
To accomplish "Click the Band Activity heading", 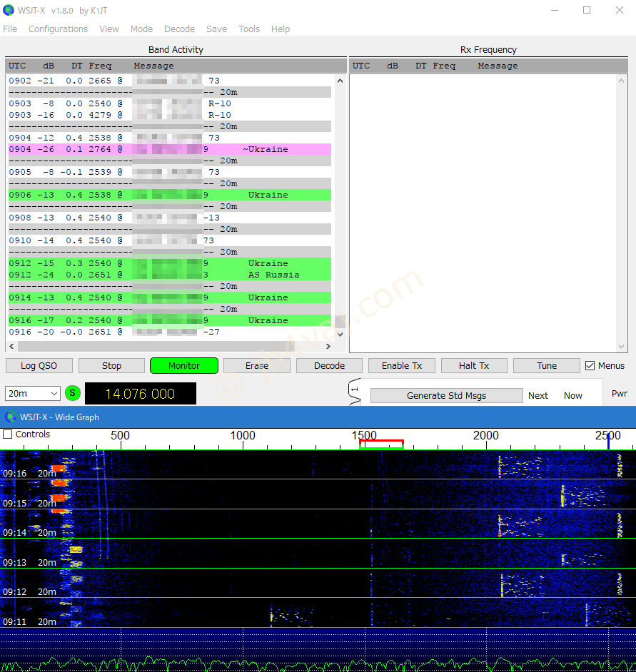I will tap(176, 50).
